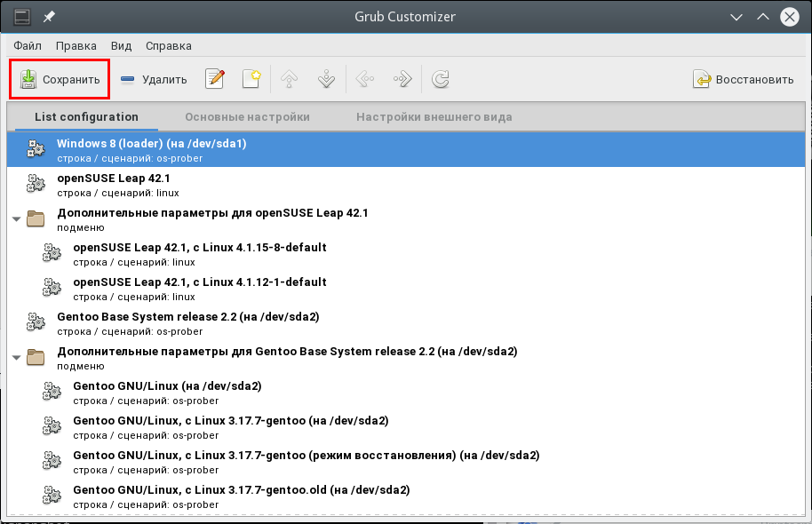Viewport: 812px width, 524px height.
Task: Move entry down with the down arrow icon
Action: (x=326, y=79)
